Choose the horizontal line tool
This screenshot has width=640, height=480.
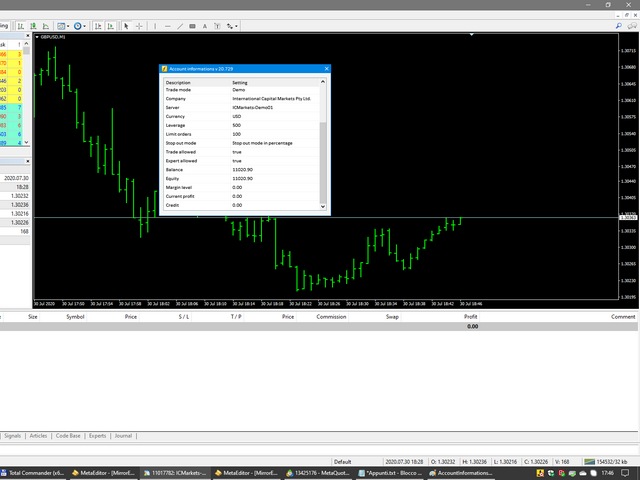click(165, 25)
